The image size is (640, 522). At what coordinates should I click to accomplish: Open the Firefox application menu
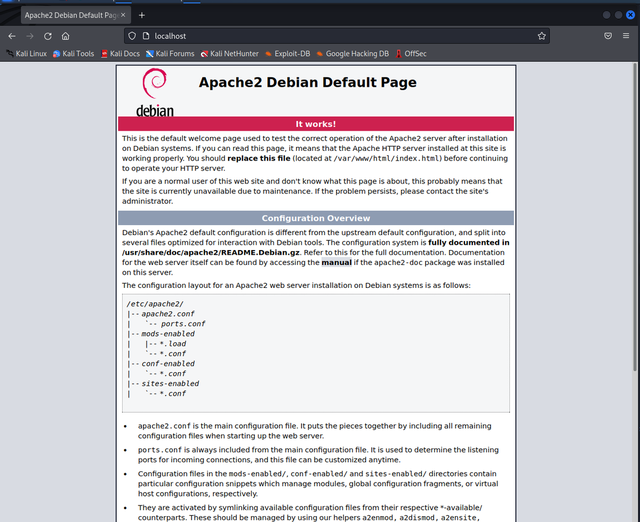tap(628, 35)
